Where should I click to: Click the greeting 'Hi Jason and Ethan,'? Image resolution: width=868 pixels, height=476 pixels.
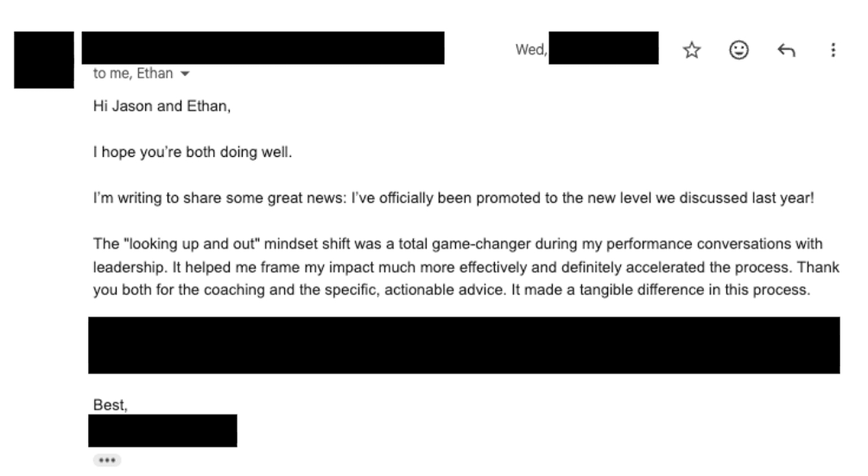click(x=162, y=106)
